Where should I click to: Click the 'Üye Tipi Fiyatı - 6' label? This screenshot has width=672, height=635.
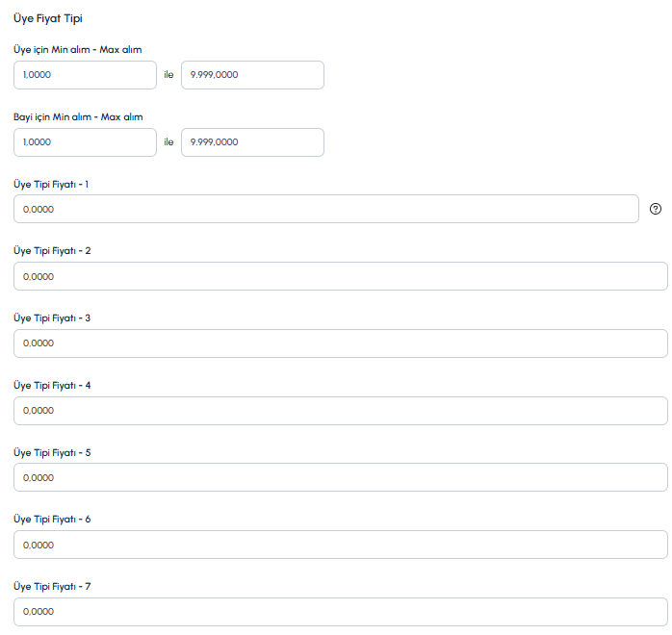click(x=52, y=520)
